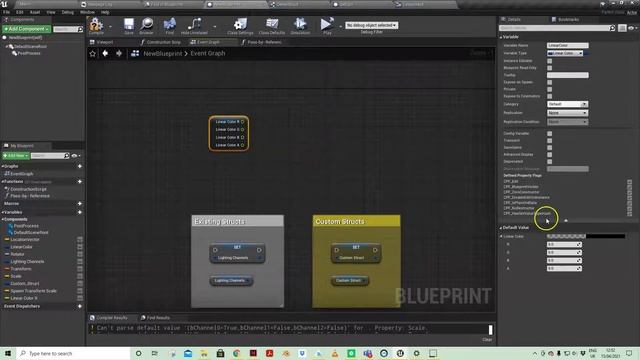
Task: Click the R value spinner field
Action: coord(564,244)
